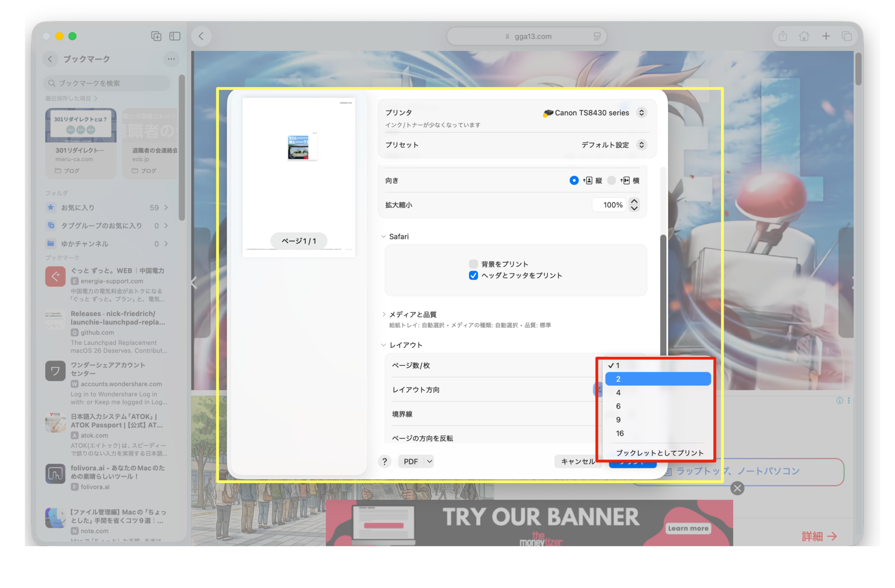Open the ラップトップ、ノートパソコン link
895x588 pixels.
click(x=738, y=471)
